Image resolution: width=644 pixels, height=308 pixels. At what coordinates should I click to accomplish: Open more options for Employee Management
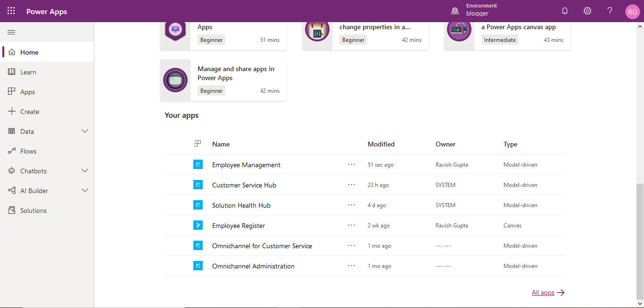point(351,164)
